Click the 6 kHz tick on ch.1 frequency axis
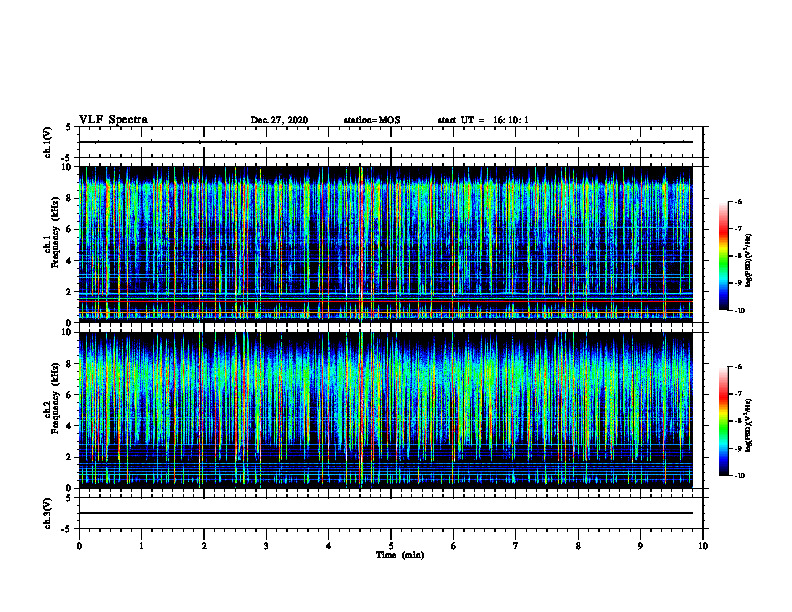The image size is (792, 612). [70, 229]
